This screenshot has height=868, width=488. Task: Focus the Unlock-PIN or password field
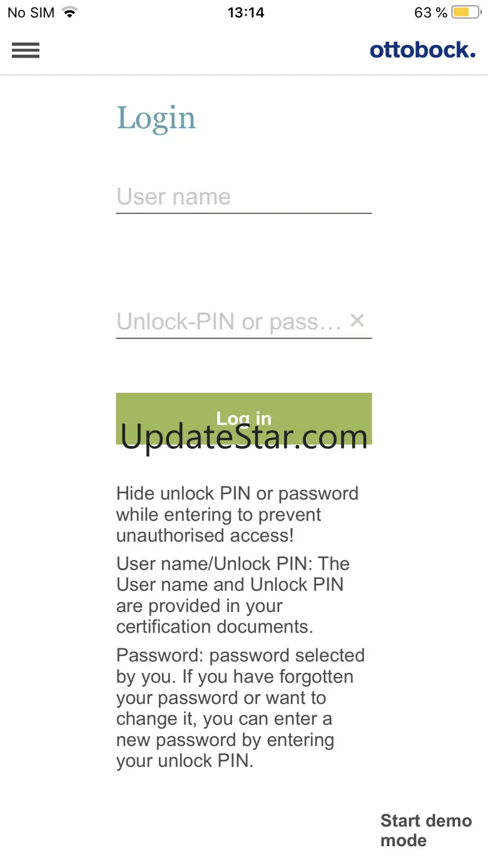230,322
